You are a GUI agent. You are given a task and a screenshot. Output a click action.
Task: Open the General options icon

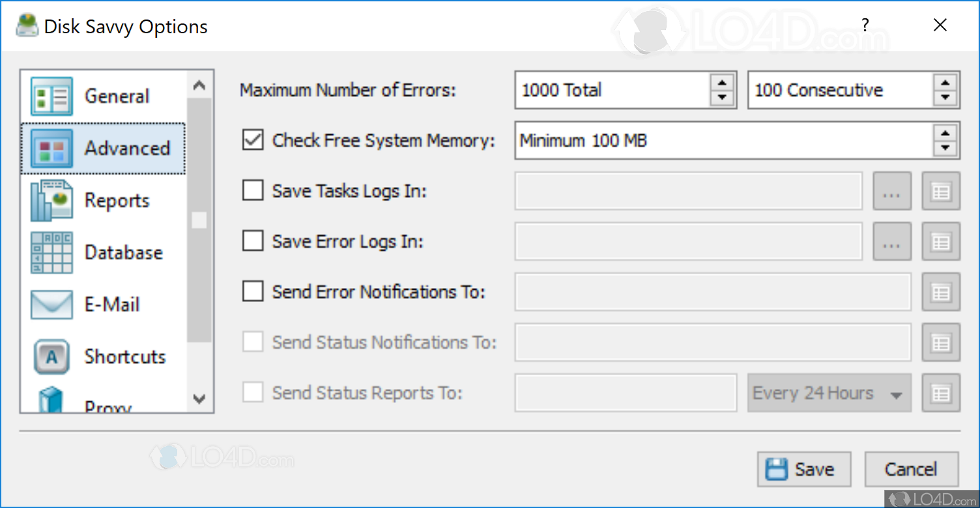[51, 96]
